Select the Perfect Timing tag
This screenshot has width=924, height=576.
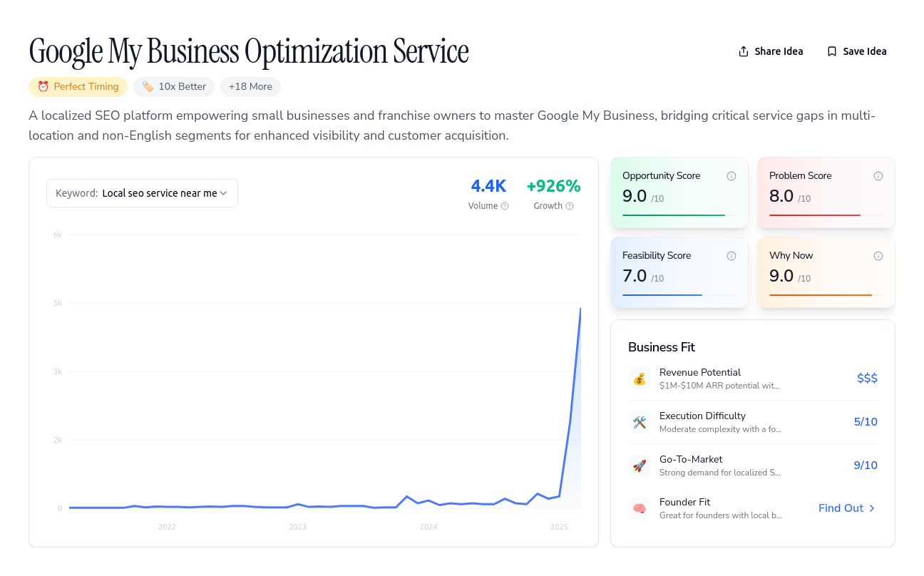point(78,87)
